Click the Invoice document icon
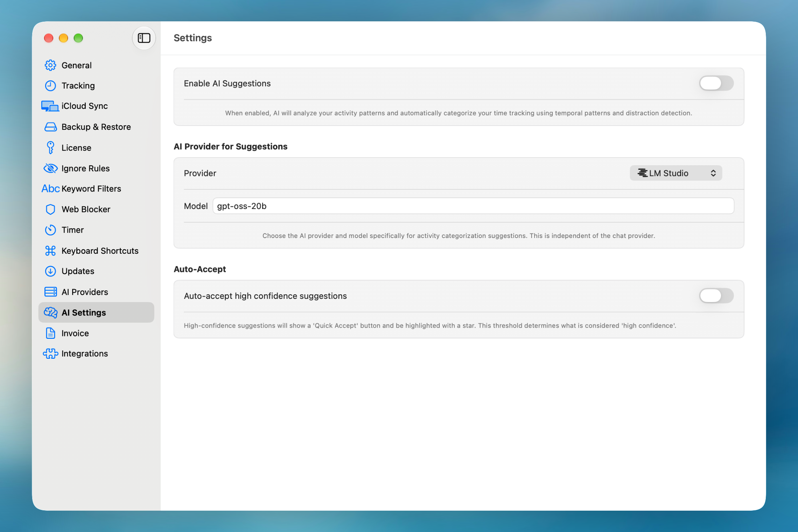 [50, 333]
